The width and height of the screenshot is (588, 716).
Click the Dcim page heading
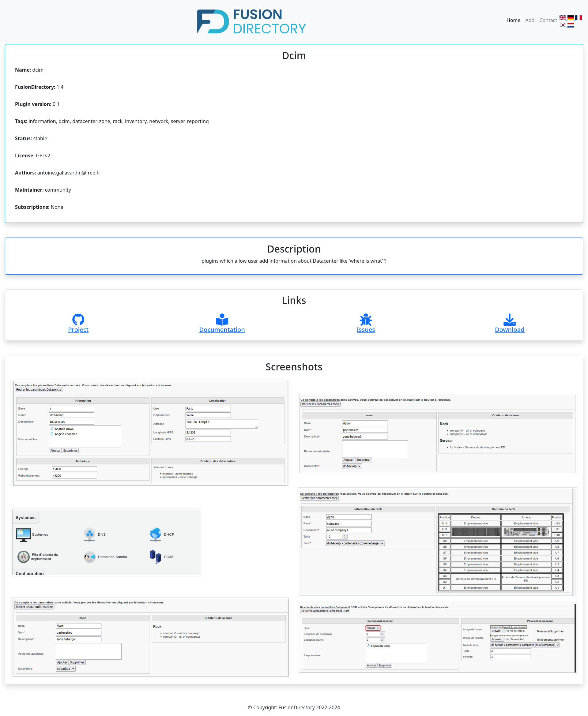[x=294, y=55]
